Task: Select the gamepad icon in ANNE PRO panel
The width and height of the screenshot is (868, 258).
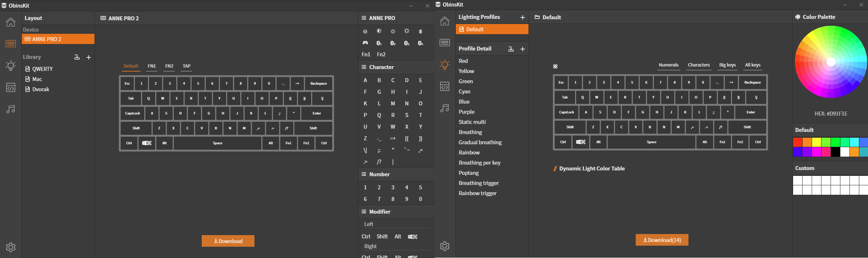Action: (365, 43)
